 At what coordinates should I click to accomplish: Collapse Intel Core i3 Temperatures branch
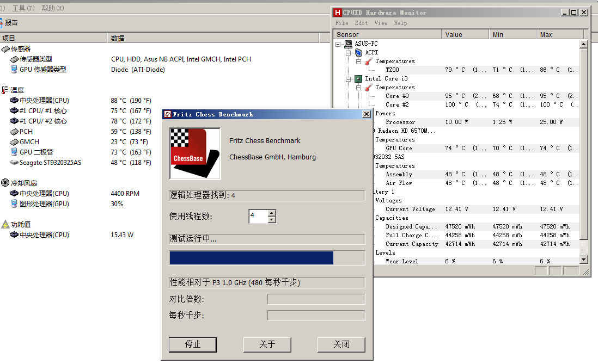(x=358, y=88)
